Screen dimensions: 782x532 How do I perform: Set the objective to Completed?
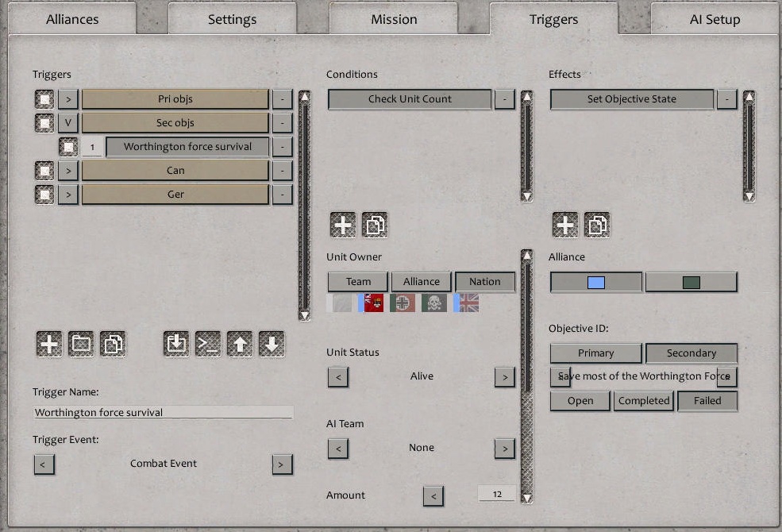tap(644, 401)
